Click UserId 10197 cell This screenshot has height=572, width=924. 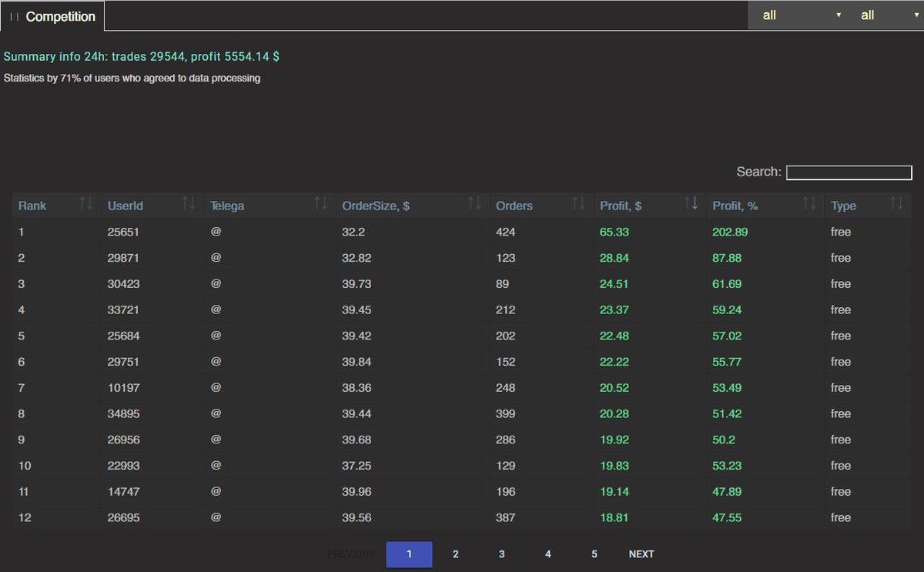coord(123,388)
